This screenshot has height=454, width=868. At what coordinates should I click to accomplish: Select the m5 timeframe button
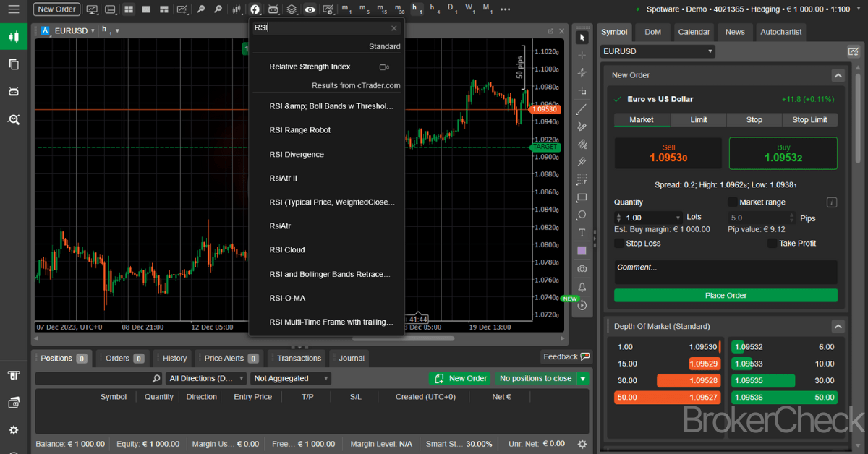tap(365, 9)
